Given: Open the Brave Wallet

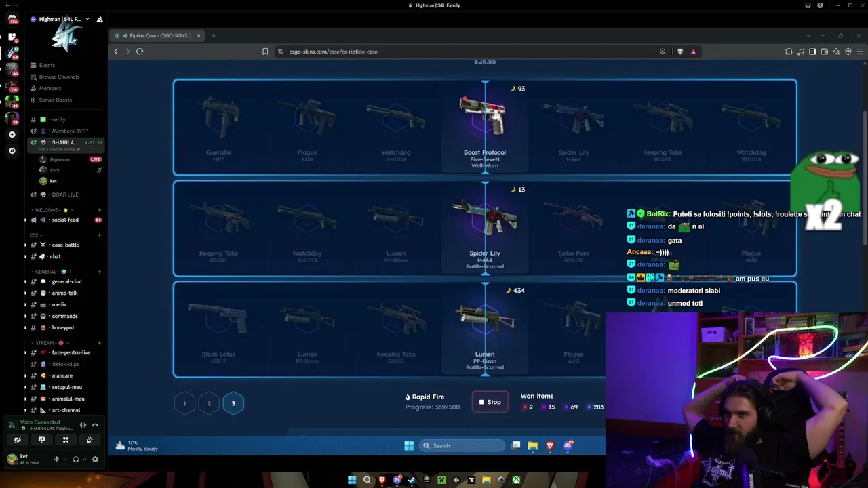Looking at the screenshot, I should click(825, 52).
